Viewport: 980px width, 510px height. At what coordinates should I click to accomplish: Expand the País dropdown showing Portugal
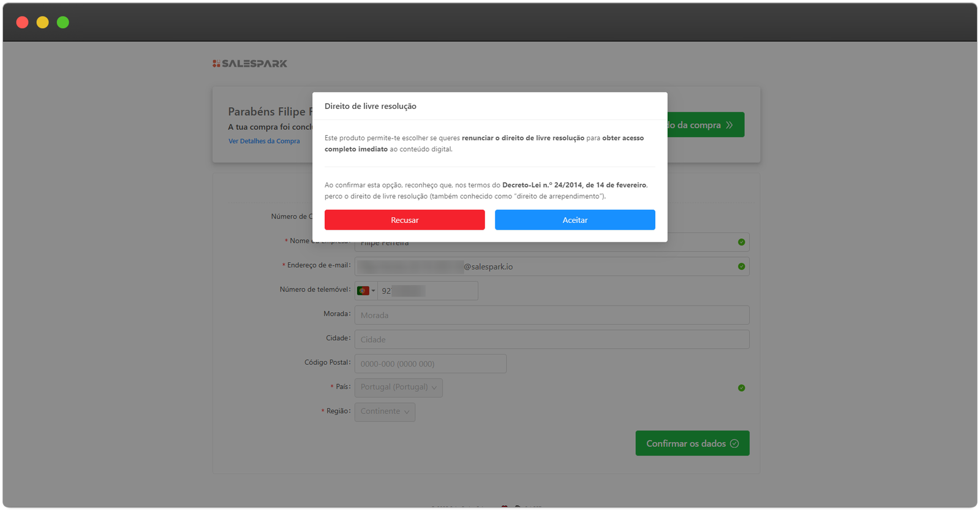[398, 388]
